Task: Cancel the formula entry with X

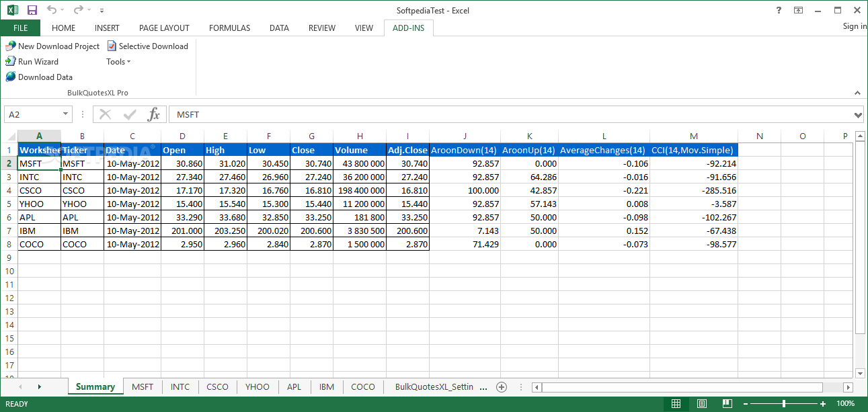Action: [106, 114]
